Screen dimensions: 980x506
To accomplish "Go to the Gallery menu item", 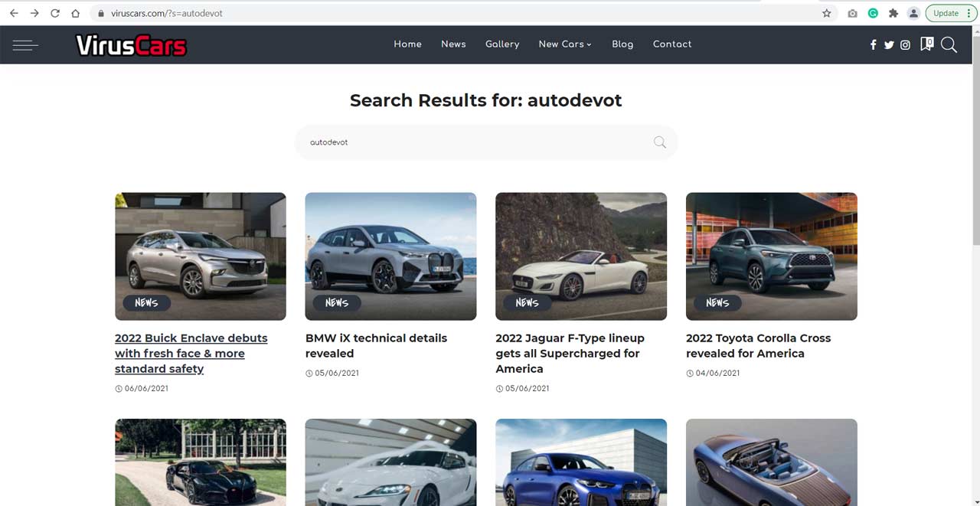I will coord(502,44).
